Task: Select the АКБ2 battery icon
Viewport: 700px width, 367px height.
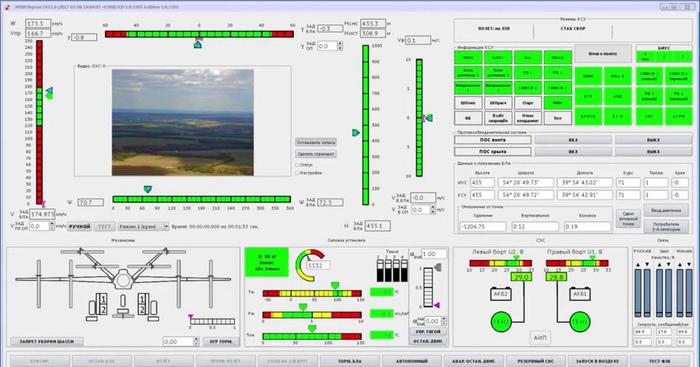Action: pyautogui.click(x=501, y=293)
